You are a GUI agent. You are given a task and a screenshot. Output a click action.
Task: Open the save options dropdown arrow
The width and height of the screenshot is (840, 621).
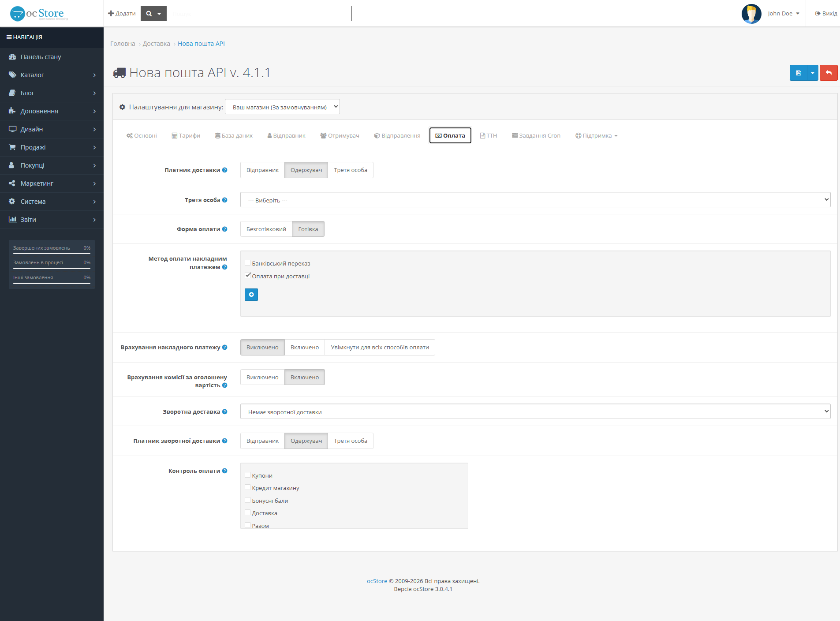pos(812,73)
